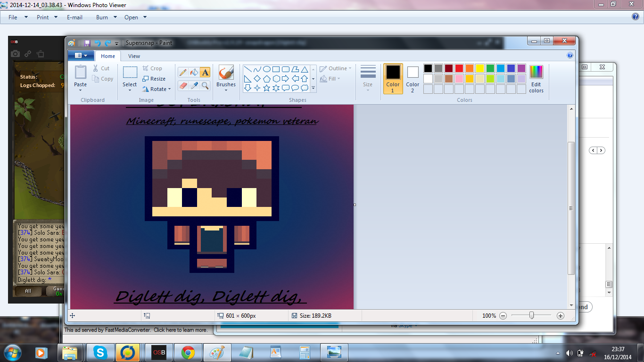Click the Paste clipboard icon
644x362 pixels.
[x=81, y=72]
